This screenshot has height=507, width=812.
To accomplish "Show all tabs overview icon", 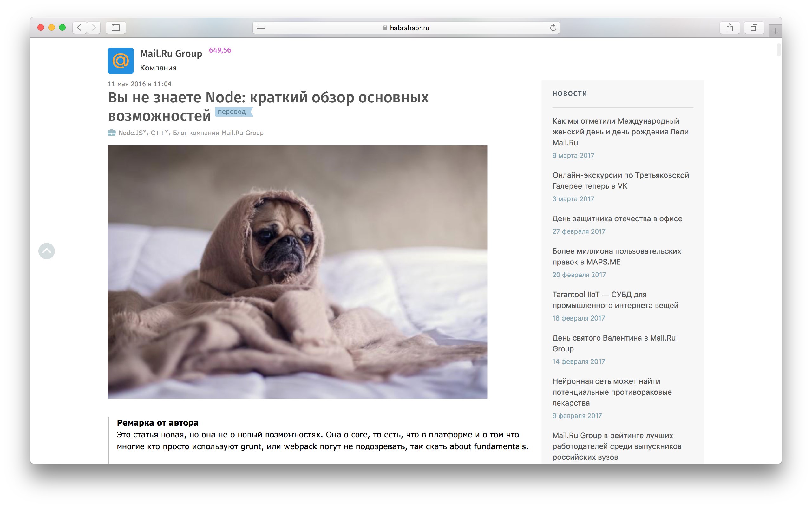I will (x=754, y=28).
